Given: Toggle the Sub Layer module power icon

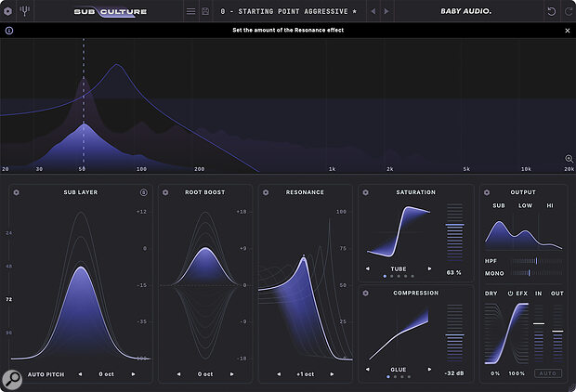Looking at the screenshot, I should pos(17,192).
